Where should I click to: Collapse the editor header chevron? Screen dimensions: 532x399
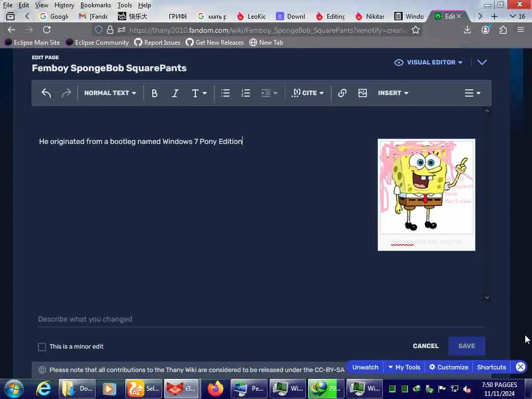tap(482, 62)
